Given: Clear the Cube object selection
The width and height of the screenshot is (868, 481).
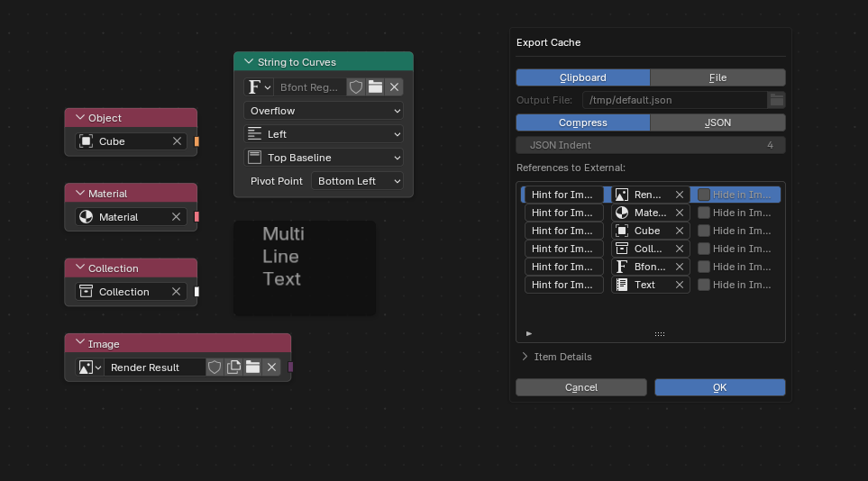Looking at the screenshot, I should [x=178, y=141].
